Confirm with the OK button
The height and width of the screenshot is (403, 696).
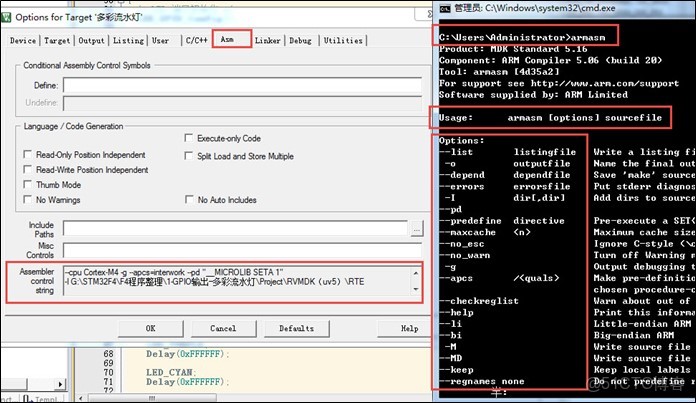point(150,328)
